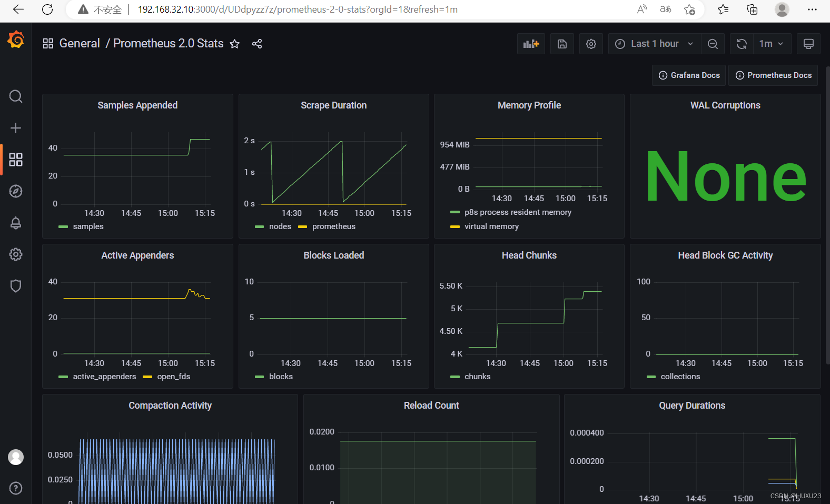Click the prometheus yellow color swatch

pos(302,227)
